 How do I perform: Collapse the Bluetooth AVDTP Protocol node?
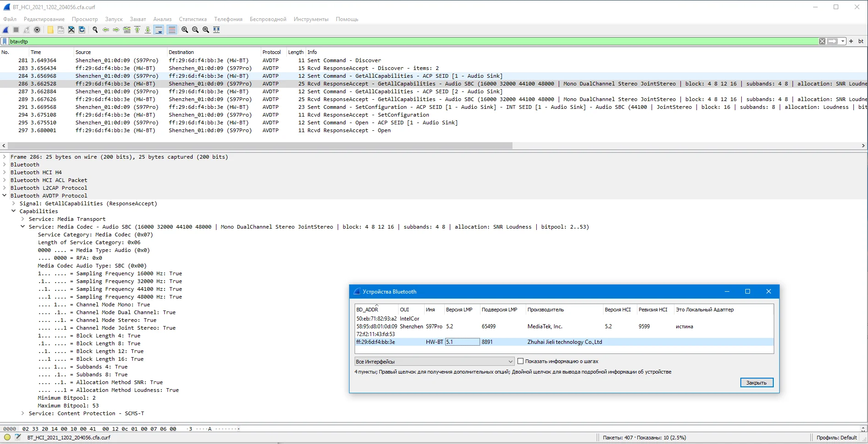[x=5, y=196]
